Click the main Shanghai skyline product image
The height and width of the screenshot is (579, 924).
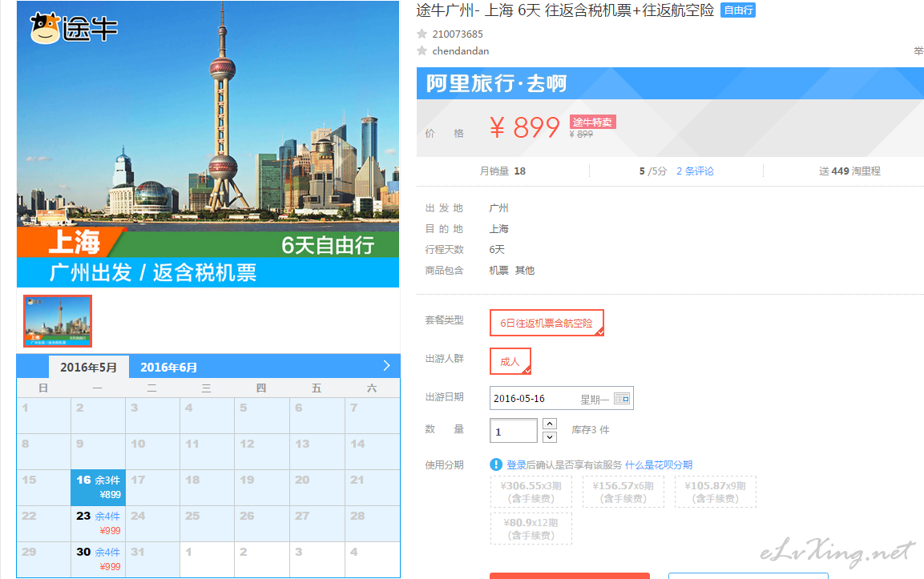click(208, 144)
